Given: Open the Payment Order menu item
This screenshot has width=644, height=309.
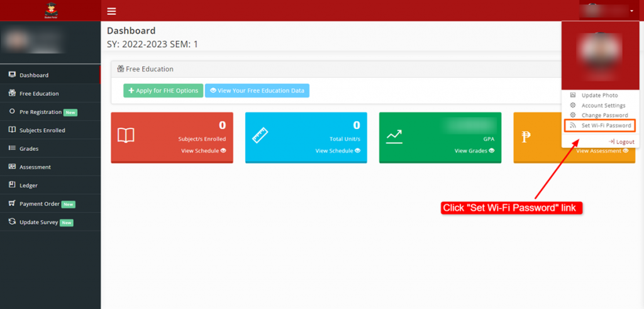Looking at the screenshot, I should pos(39,204).
